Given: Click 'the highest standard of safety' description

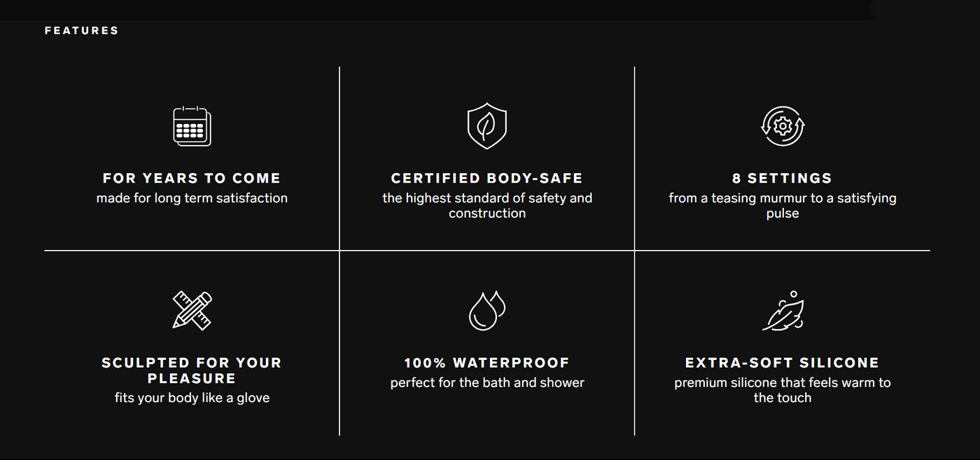Looking at the screenshot, I should point(487,206).
